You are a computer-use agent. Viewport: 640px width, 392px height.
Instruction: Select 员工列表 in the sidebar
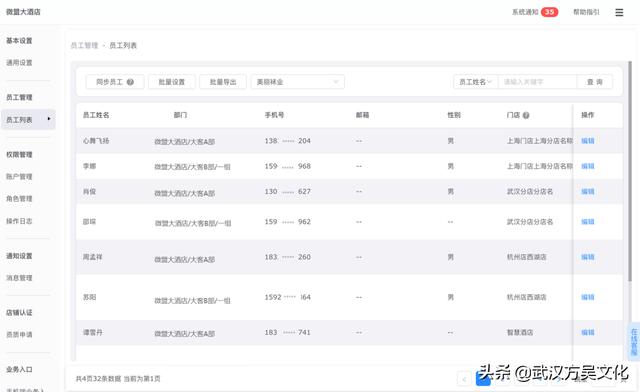tap(28, 120)
